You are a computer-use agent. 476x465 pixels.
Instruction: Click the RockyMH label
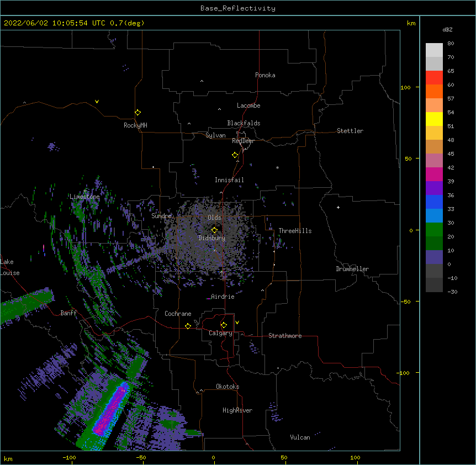(x=135, y=125)
